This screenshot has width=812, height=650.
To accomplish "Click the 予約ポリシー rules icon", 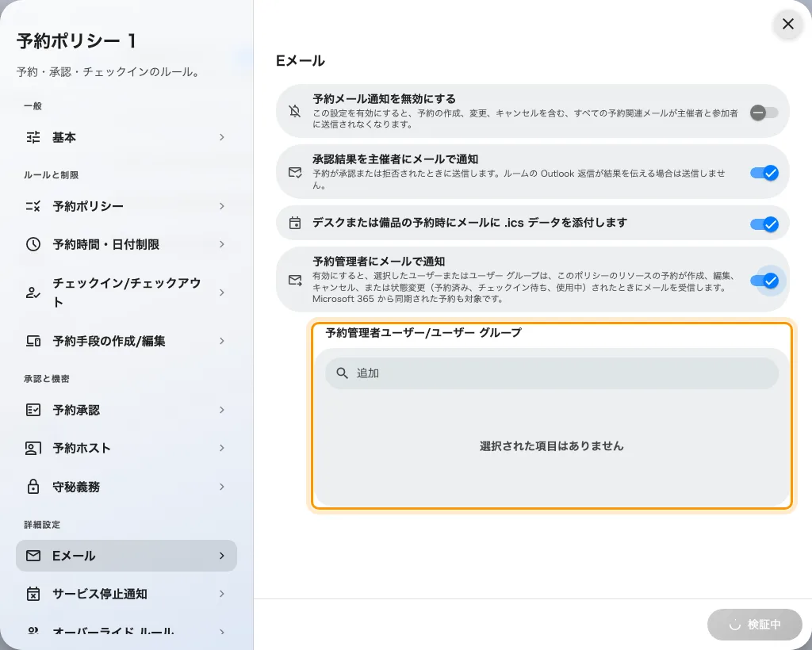I will point(33,206).
